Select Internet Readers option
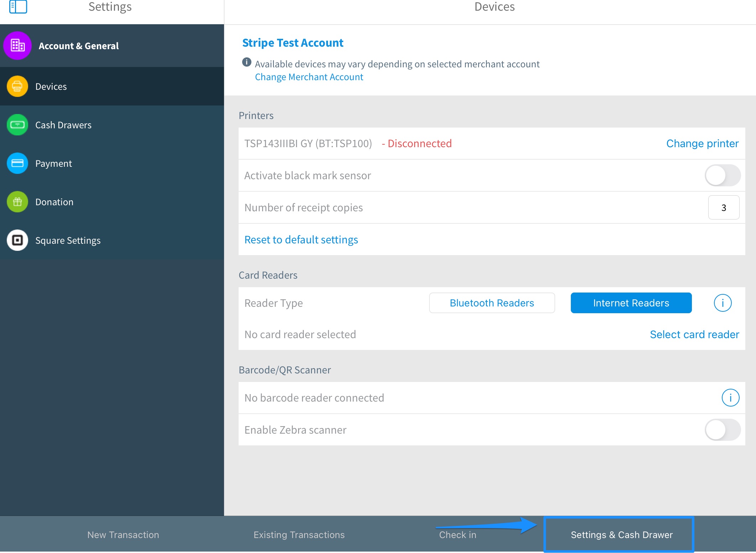The image size is (756, 553). click(631, 303)
